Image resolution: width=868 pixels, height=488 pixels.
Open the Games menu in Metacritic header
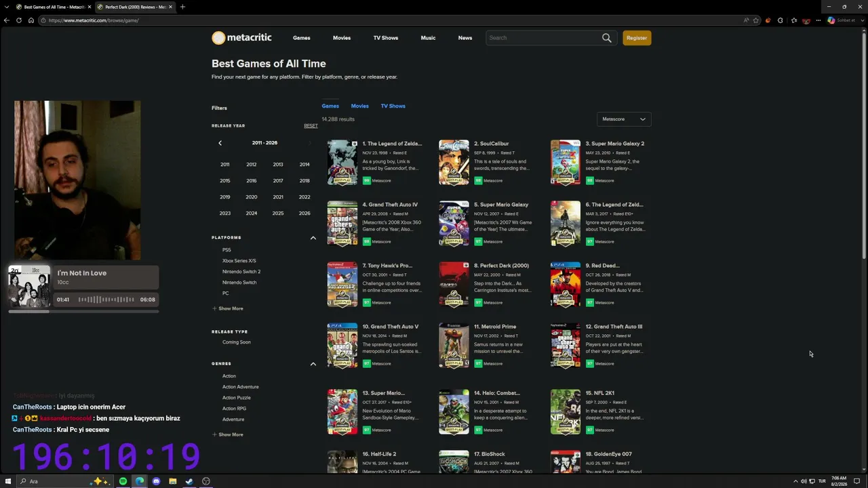(x=302, y=38)
